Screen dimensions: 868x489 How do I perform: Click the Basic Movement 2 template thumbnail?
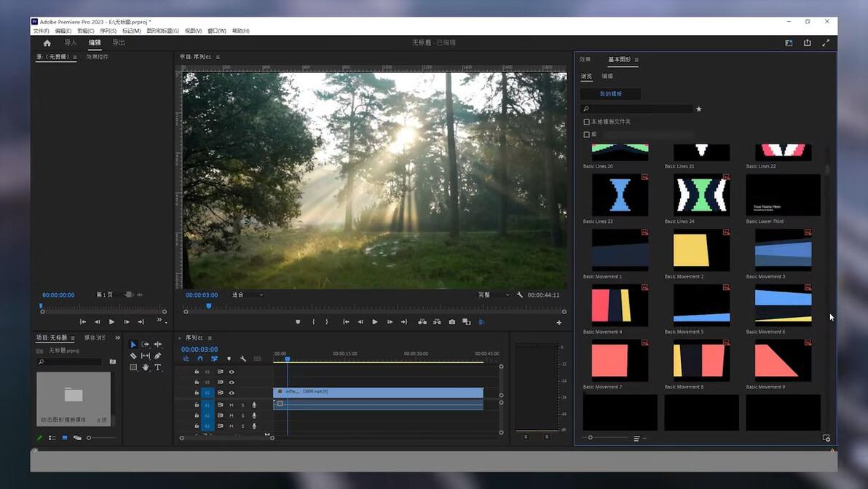pyautogui.click(x=701, y=251)
